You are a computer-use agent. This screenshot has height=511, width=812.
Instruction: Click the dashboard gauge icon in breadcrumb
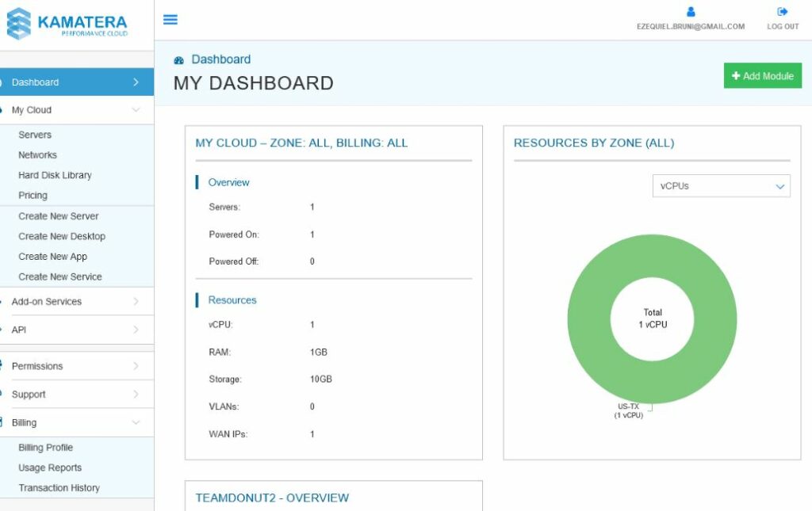(178, 60)
